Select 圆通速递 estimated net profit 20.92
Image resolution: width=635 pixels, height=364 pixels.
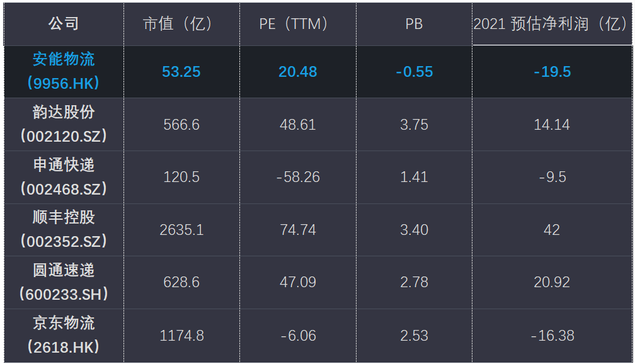click(x=552, y=282)
